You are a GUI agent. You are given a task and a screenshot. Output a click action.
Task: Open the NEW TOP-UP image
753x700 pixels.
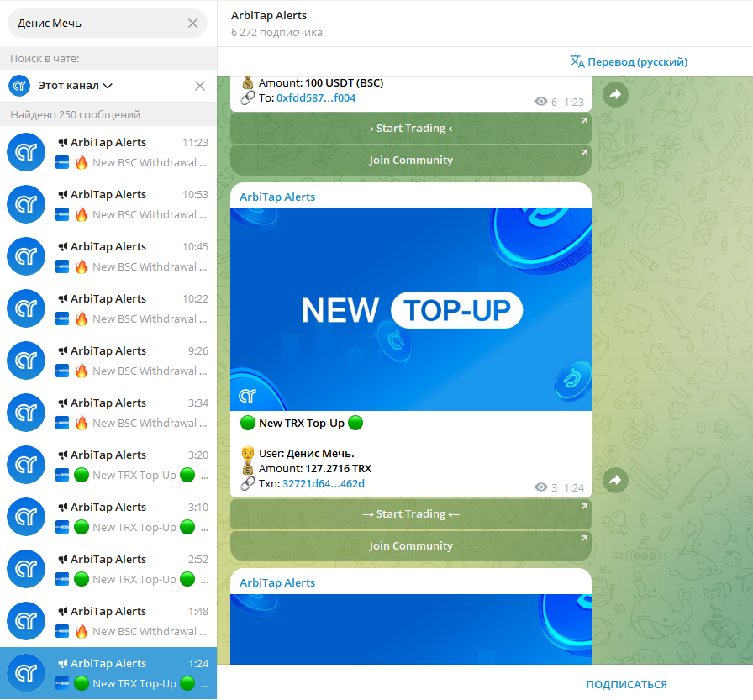click(411, 310)
